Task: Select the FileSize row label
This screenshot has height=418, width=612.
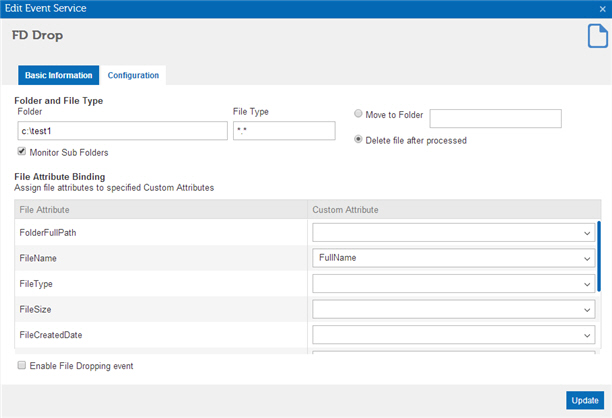Action: (35, 309)
